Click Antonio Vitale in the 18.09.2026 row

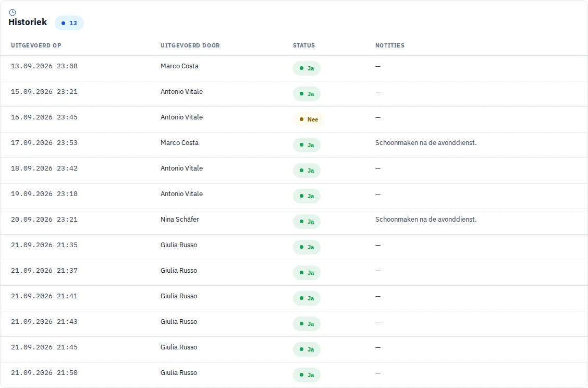181,168
